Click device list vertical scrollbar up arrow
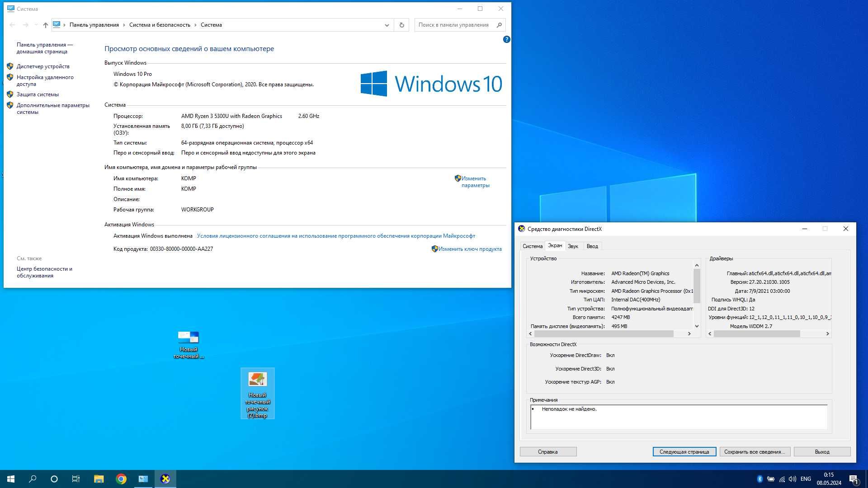Viewport: 868px width, 488px height. (697, 265)
